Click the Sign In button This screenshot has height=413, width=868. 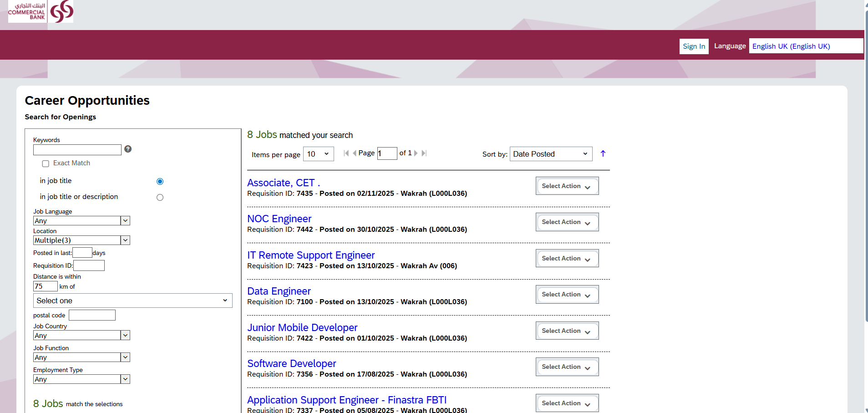694,46
